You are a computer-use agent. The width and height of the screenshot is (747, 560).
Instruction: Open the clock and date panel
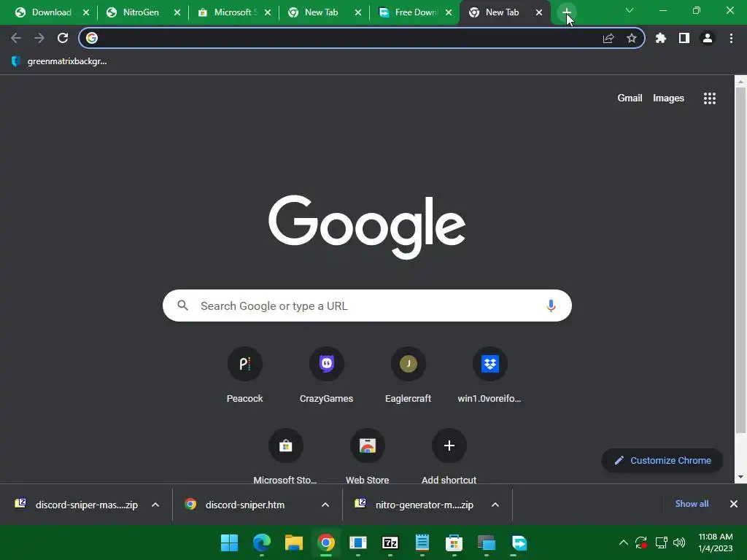pyautogui.click(x=716, y=542)
